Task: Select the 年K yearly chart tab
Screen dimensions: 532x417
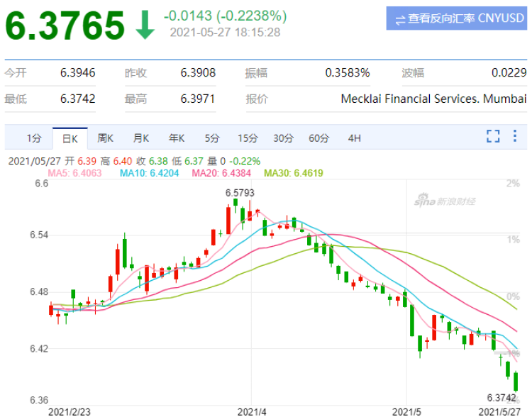Action: (x=177, y=138)
